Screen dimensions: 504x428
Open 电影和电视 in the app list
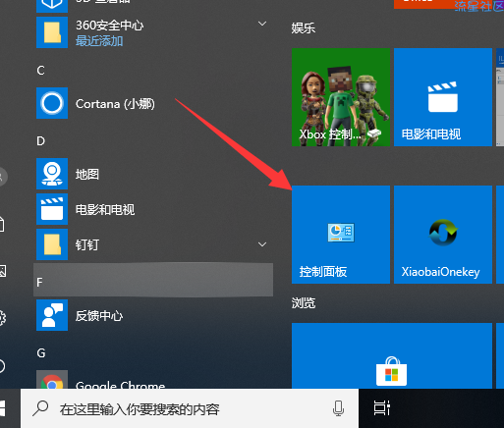click(x=153, y=209)
